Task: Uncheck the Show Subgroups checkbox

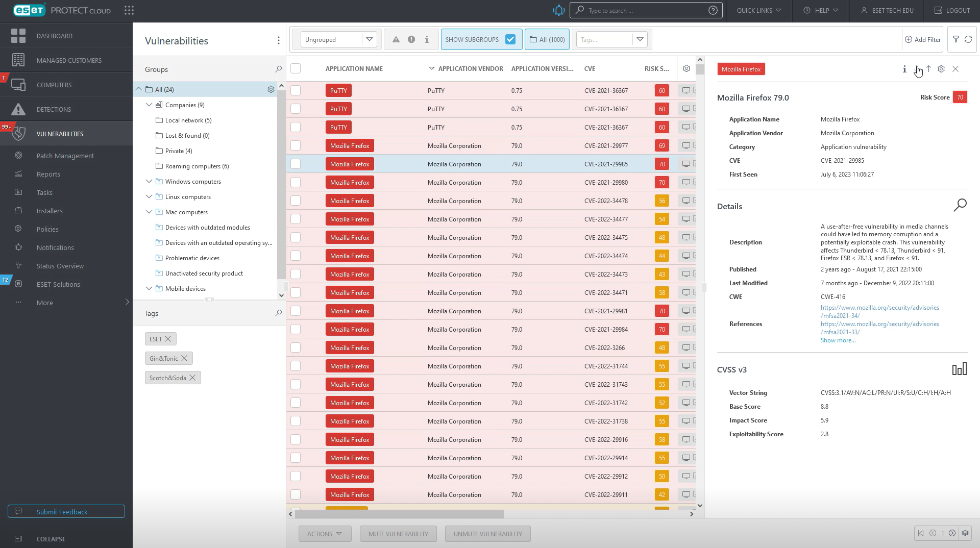Action: 510,39
